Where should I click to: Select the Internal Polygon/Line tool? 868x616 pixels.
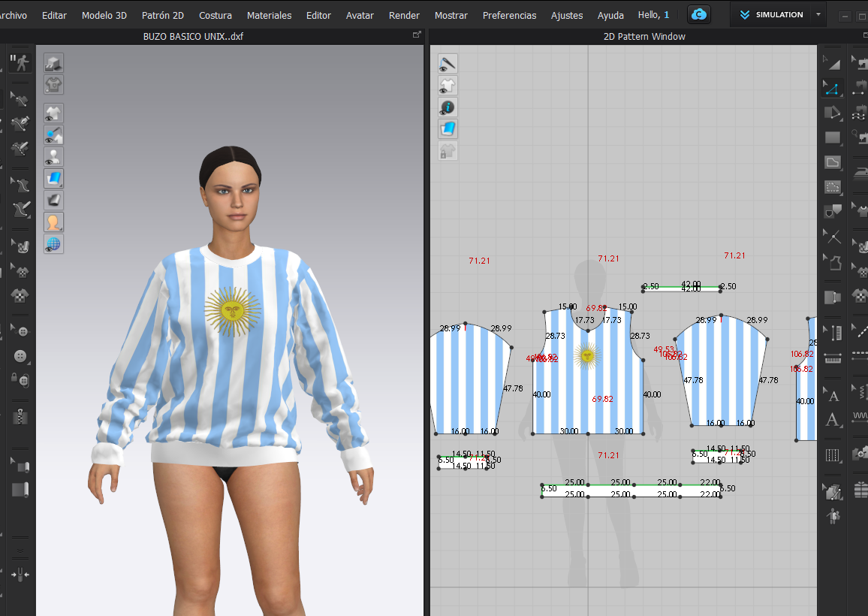(832, 162)
